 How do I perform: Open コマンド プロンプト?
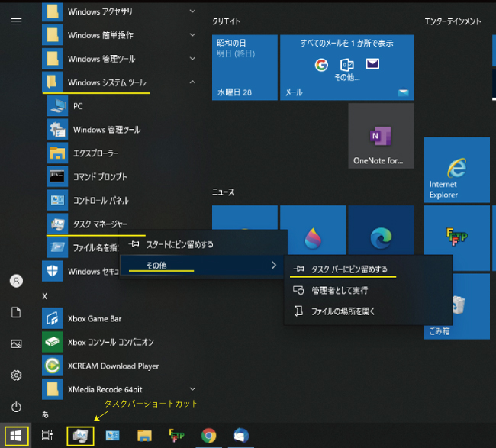[124, 177]
